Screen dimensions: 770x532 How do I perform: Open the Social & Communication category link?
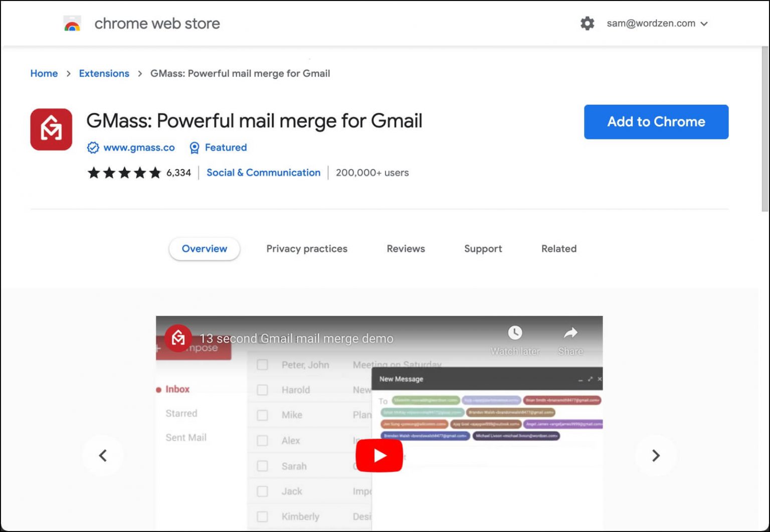[x=263, y=173]
